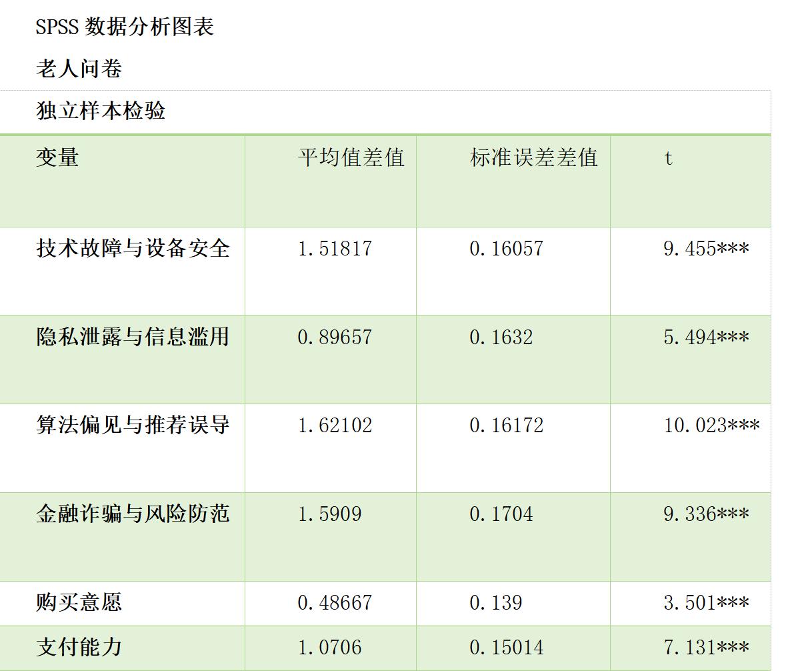Click the t value 10.023***
812x671 pixels.
point(711,426)
